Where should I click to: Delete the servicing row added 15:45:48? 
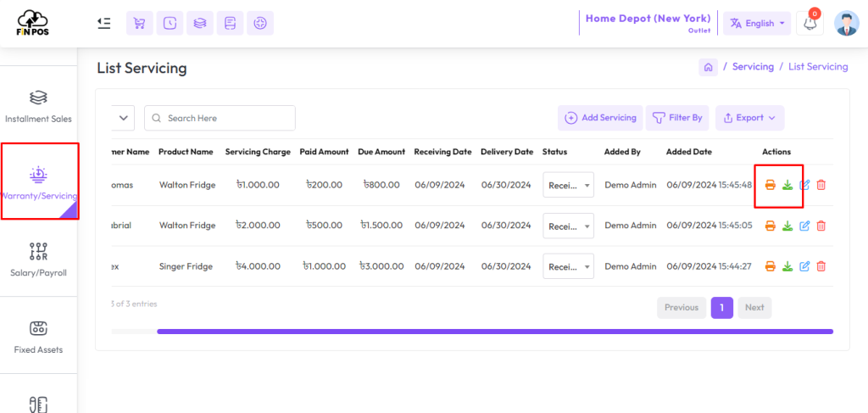tap(821, 185)
